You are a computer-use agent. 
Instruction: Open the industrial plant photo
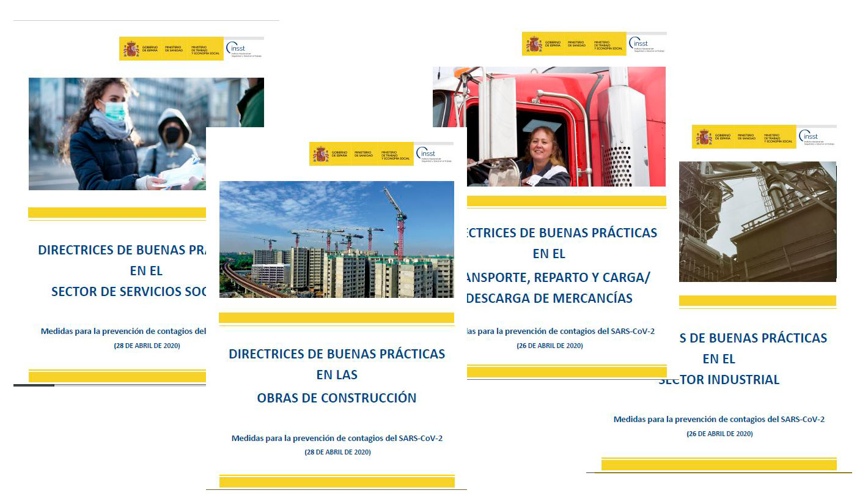pyautogui.click(x=757, y=221)
